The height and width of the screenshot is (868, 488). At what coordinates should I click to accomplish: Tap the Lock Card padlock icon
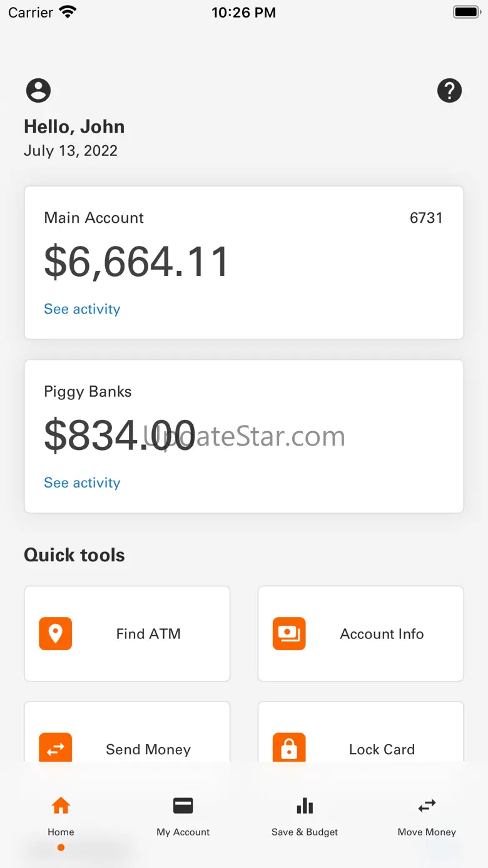point(289,748)
